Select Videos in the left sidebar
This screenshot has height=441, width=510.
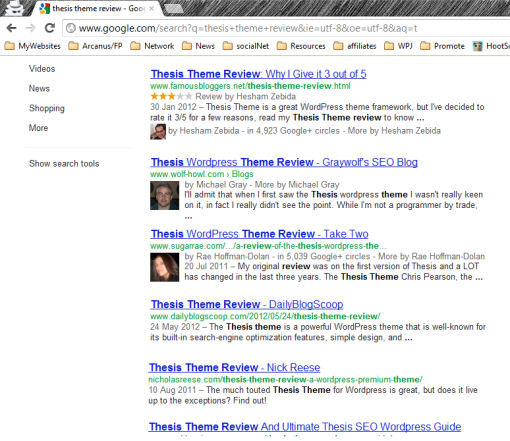click(x=42, y=69)
